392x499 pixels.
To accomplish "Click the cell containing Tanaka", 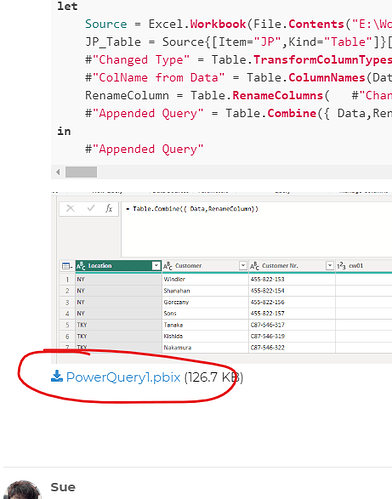I will pyautogui.click(x=205, y=325).
